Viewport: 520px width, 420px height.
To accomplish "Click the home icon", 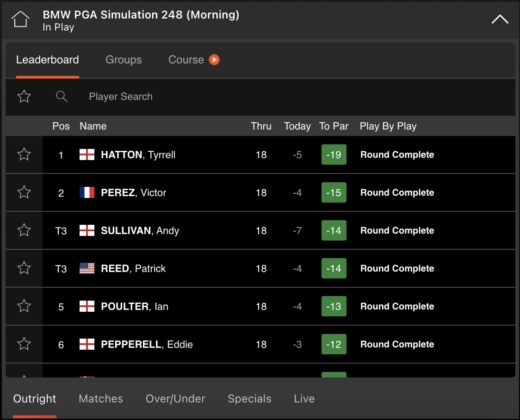I will click(x=20, y=20).
